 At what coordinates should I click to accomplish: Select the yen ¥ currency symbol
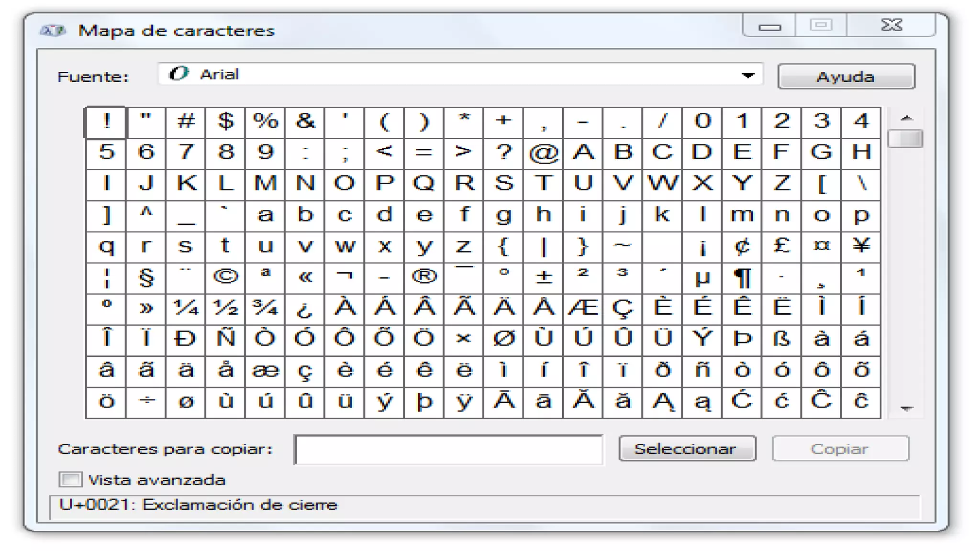pyautogui.click(x=861, y=246)
